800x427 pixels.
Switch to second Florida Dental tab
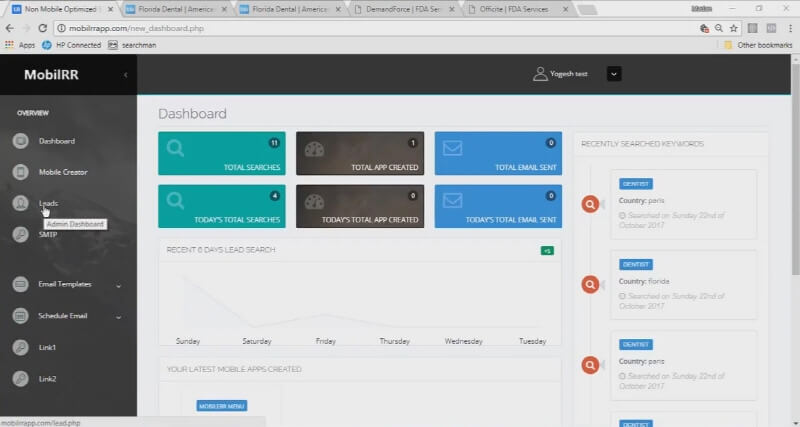[290, 9]
